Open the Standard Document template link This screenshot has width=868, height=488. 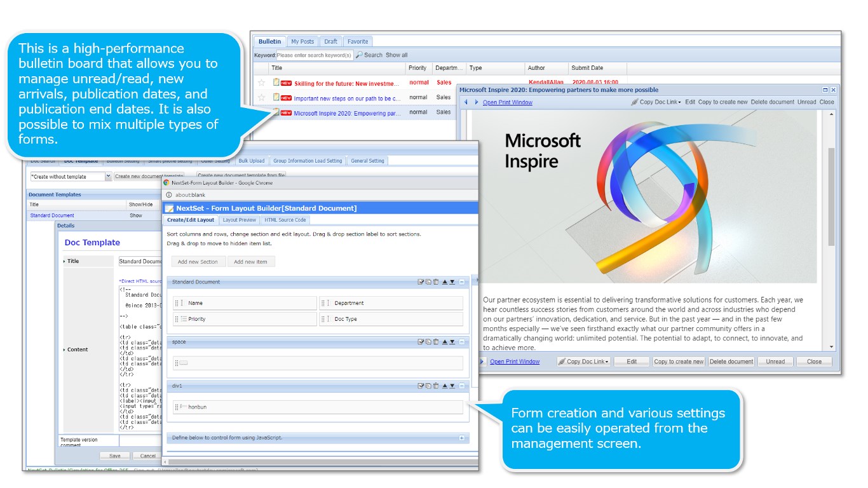pyautogui.click(x=52, y=215)
